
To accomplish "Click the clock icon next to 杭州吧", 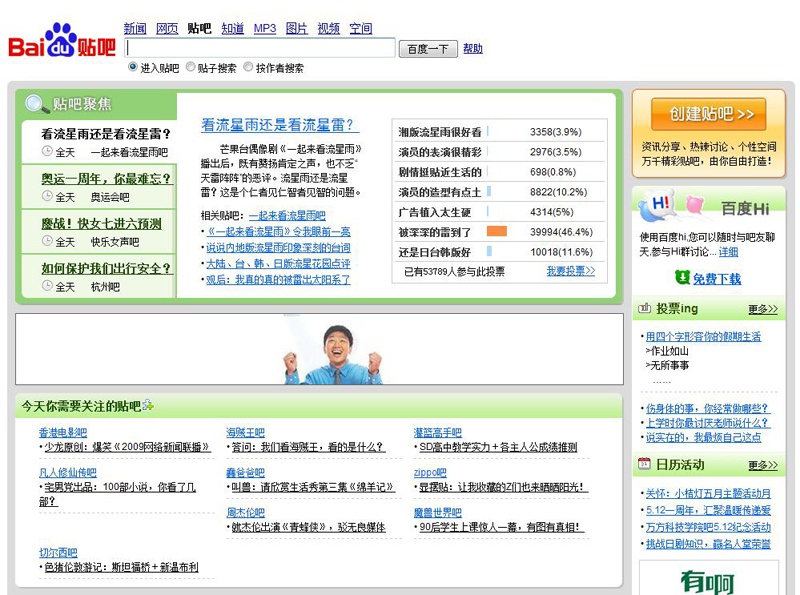I will [47, 286].
